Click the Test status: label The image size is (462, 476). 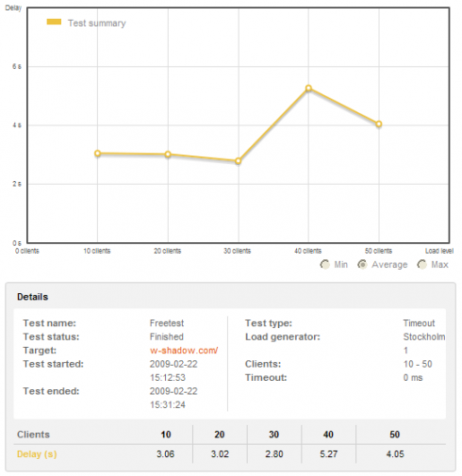point(51,336)
